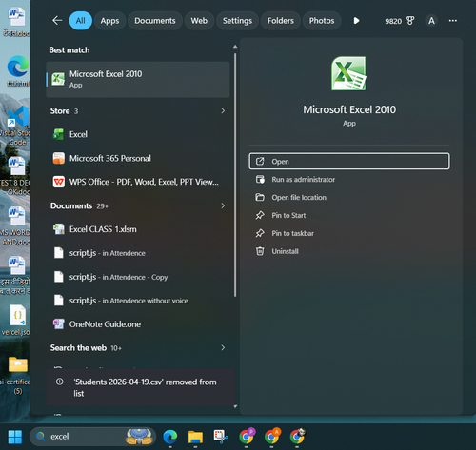Open the three-dot options menu
The height and width of the screenshot is (450, 476).
click(453, 21)
